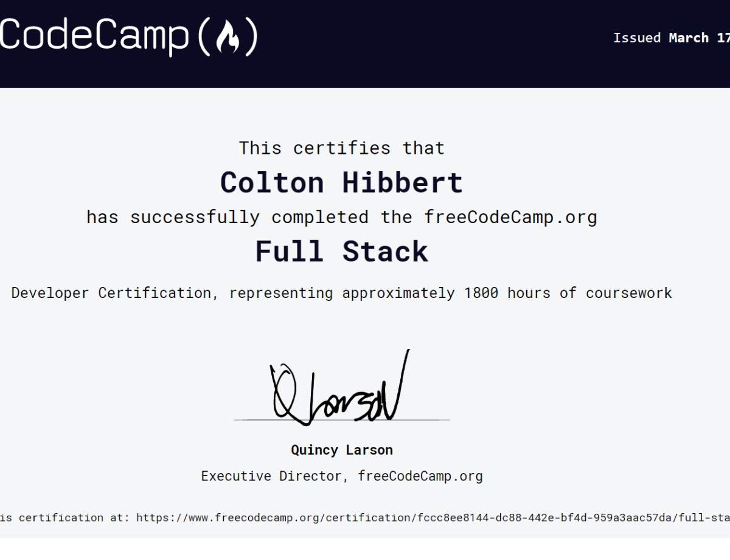Screen dimensions: 730x560
Task: Click the opening parenthesis beside the flame
Action: tap(204, 38)
